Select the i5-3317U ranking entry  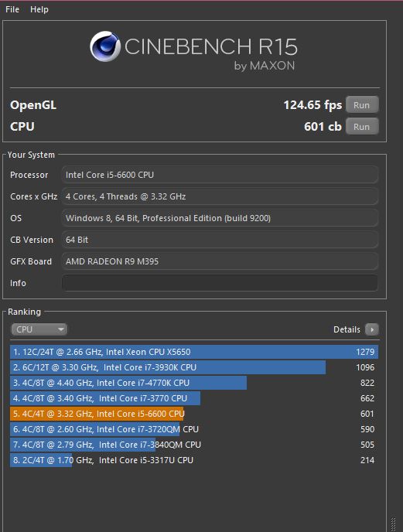194,460
